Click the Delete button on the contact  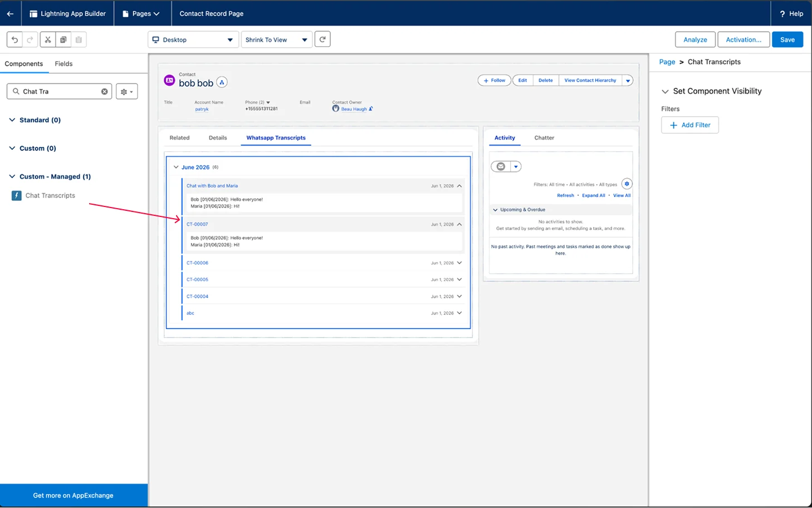pos(546,81)
